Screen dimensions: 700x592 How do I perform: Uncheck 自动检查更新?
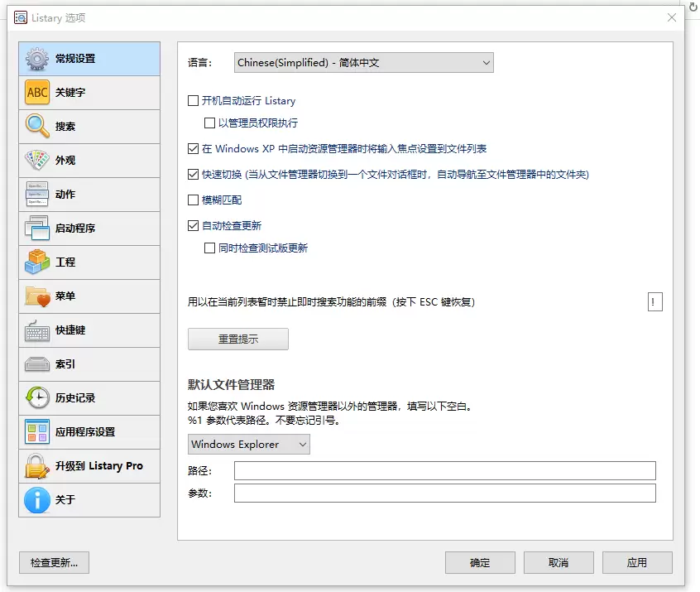194,226
